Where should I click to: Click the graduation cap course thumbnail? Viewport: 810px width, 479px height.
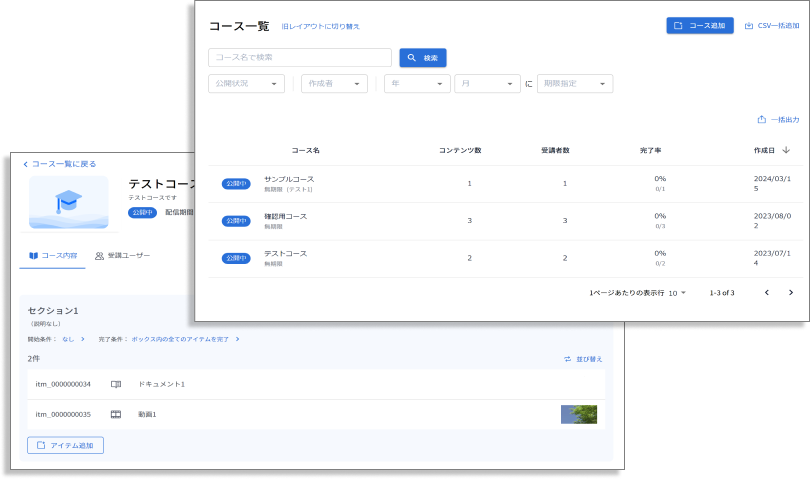click(69, 202)
